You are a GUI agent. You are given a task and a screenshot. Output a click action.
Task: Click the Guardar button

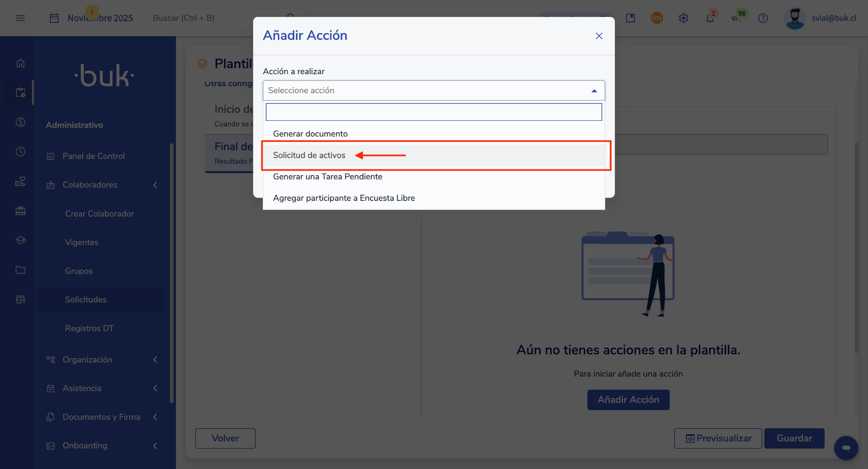pyautogui.click(x=794, y=438)
